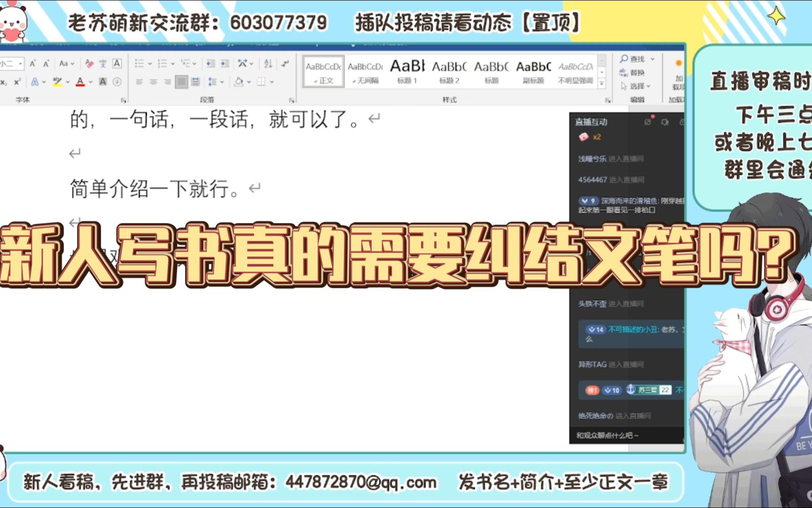This screenshot has width=812, height=508.
Task: Select the 标题 1 style
Action: [x=407, y=72]
